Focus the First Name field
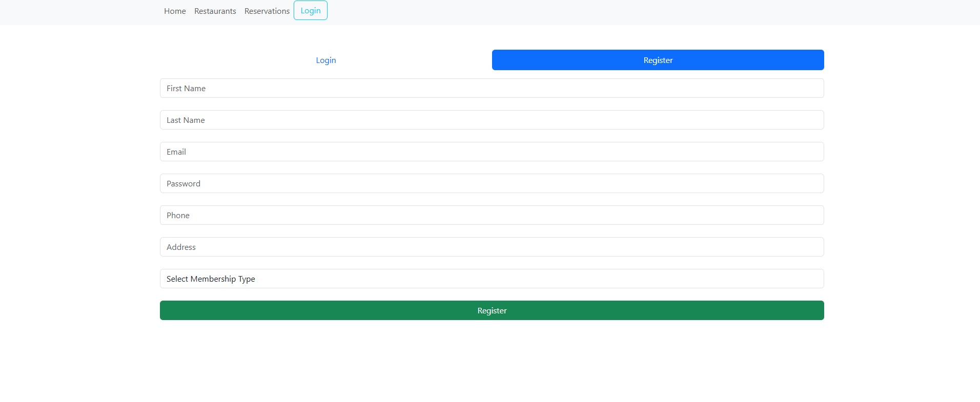Viewport: 980px width, 402px height. click(x=492, y=88)
